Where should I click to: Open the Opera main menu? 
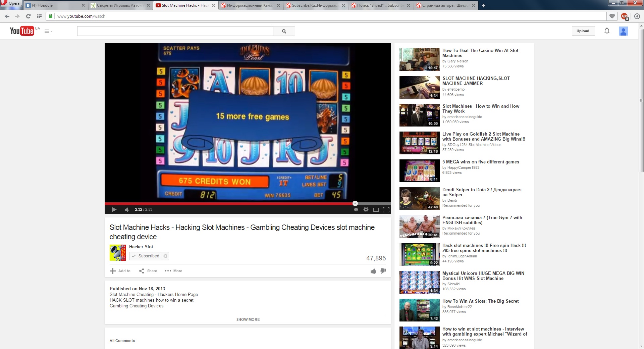pos(11,3)
